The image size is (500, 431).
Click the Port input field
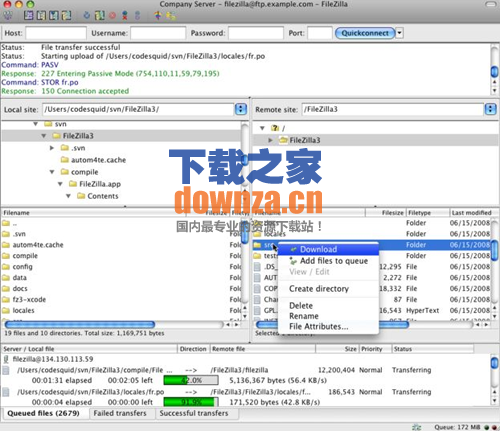pyautogui.click(x=320, y=33)
